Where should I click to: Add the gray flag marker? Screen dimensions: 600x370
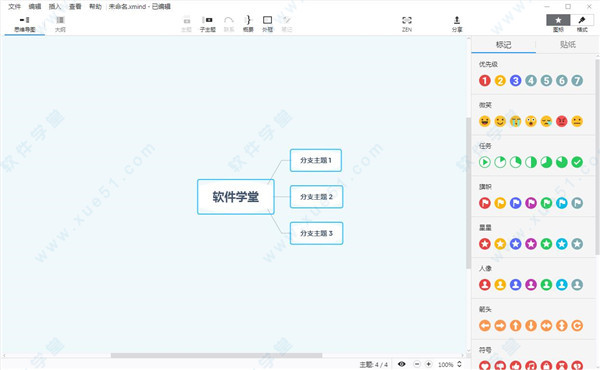pos(577,203)
